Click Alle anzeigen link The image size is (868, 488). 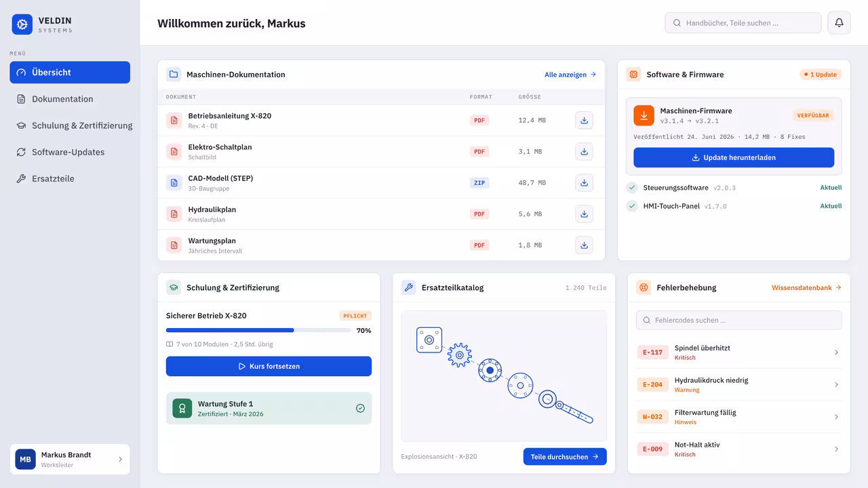(570, 75)
